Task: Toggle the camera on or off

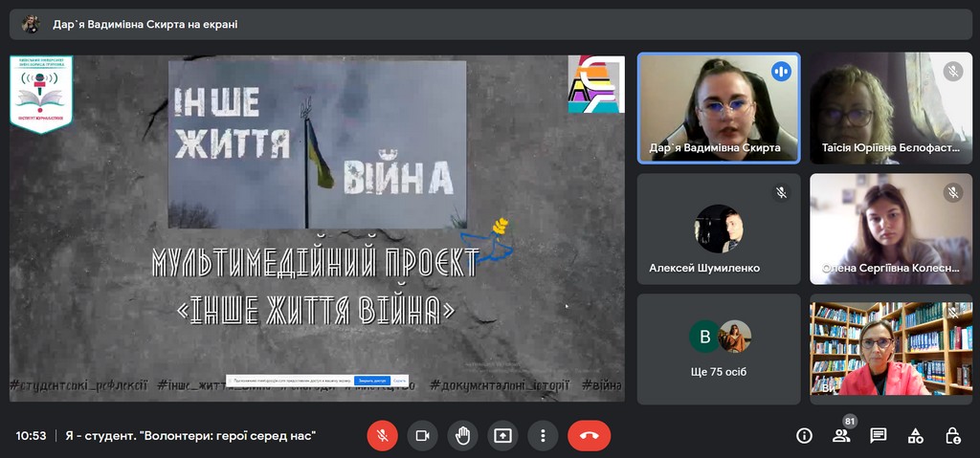Action: pos(422,436)
